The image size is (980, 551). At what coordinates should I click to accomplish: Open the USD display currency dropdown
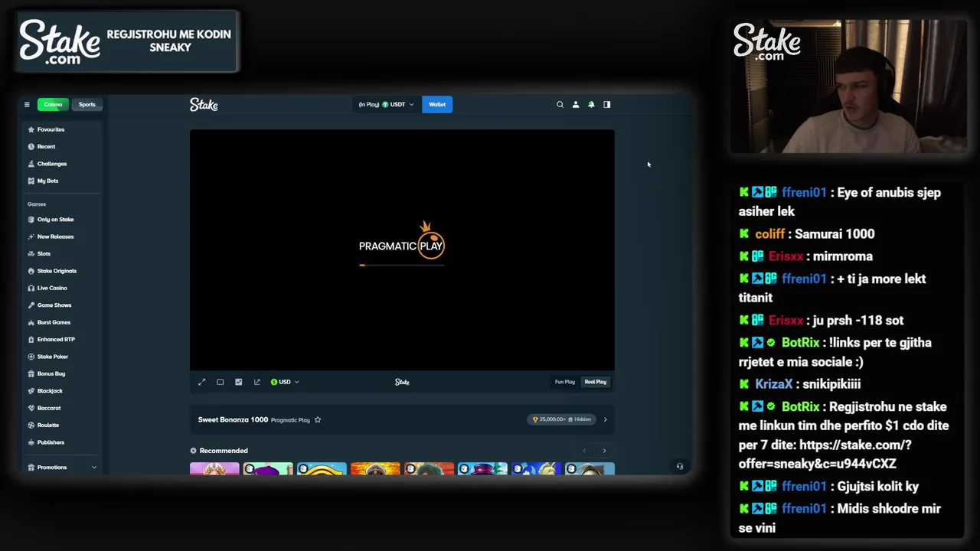[285, 382]
